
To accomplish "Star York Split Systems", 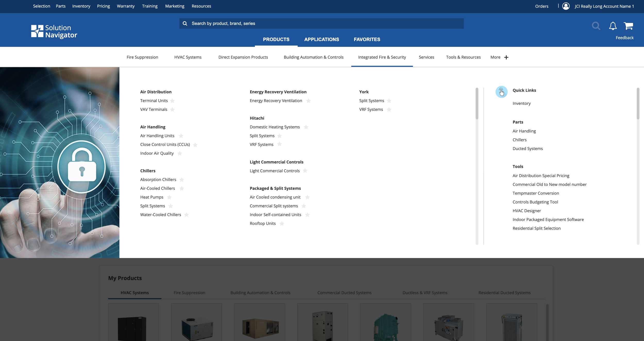I will click(x=389, y=101).
